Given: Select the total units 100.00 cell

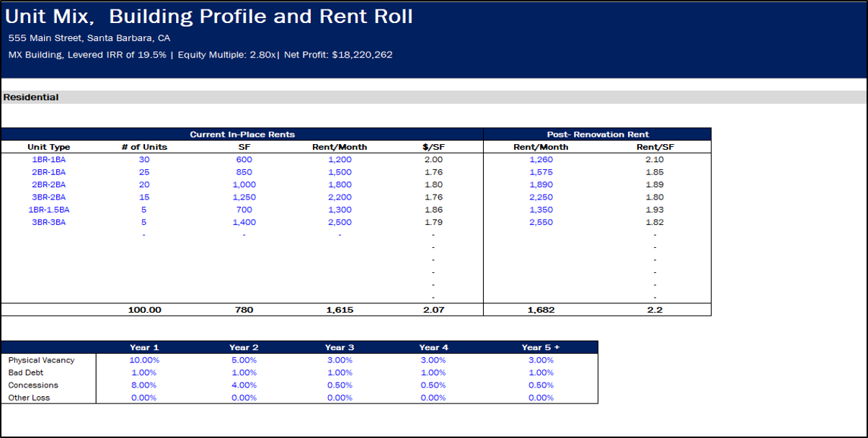Looking at the screenshot, I should tap(143, 310).
